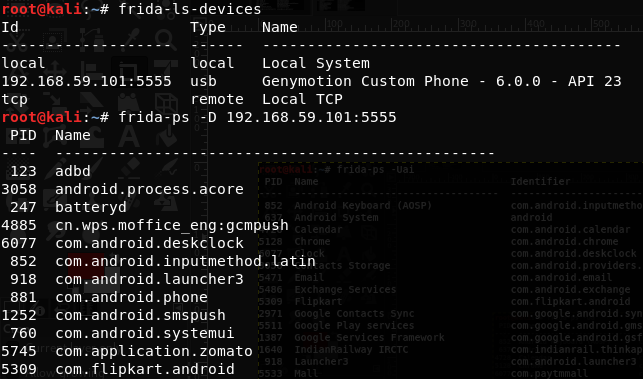Click the Local System device entry
Viewport: 643px width, 379px height.
tap(316, 63)
